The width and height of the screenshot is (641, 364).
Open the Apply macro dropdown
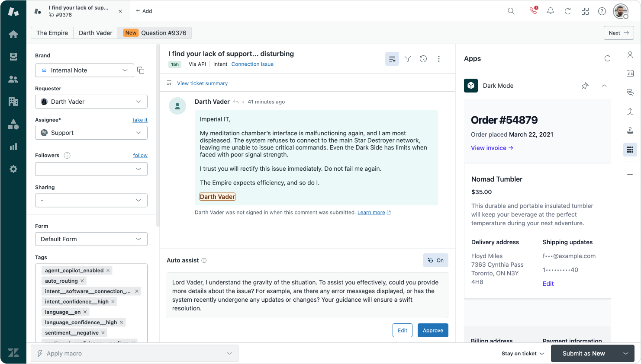(135, 354)
